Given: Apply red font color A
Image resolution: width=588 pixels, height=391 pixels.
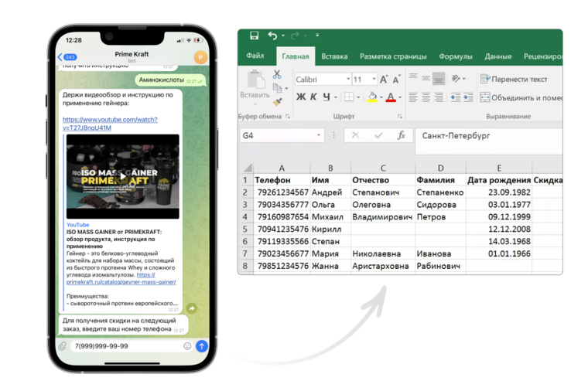Looking at the screenshot, I should point(391,97).
